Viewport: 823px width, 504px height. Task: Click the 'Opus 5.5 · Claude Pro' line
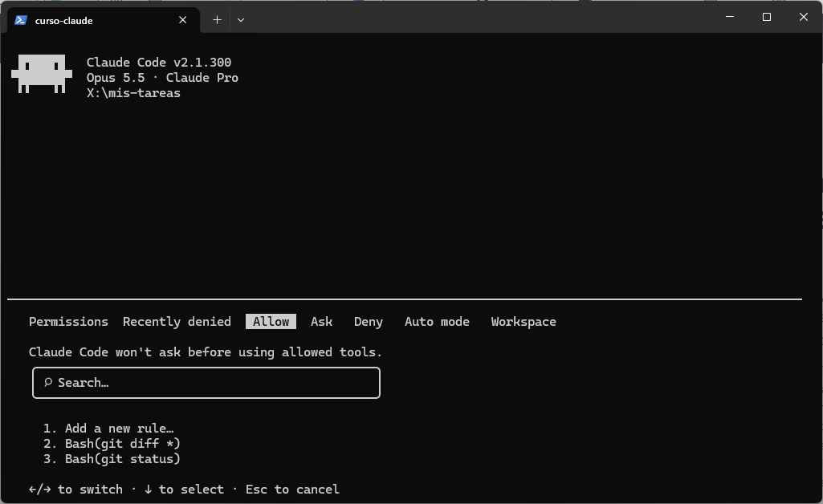click(162, 78)
